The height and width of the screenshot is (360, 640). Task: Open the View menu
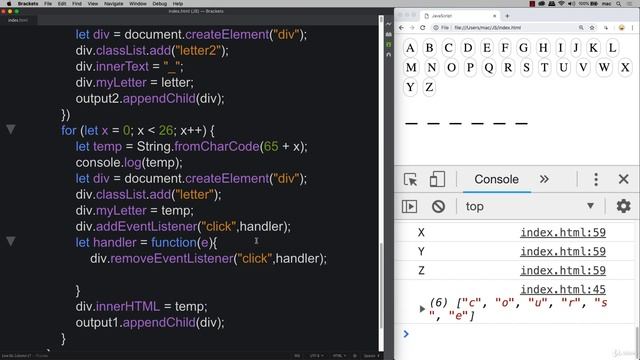93,4
